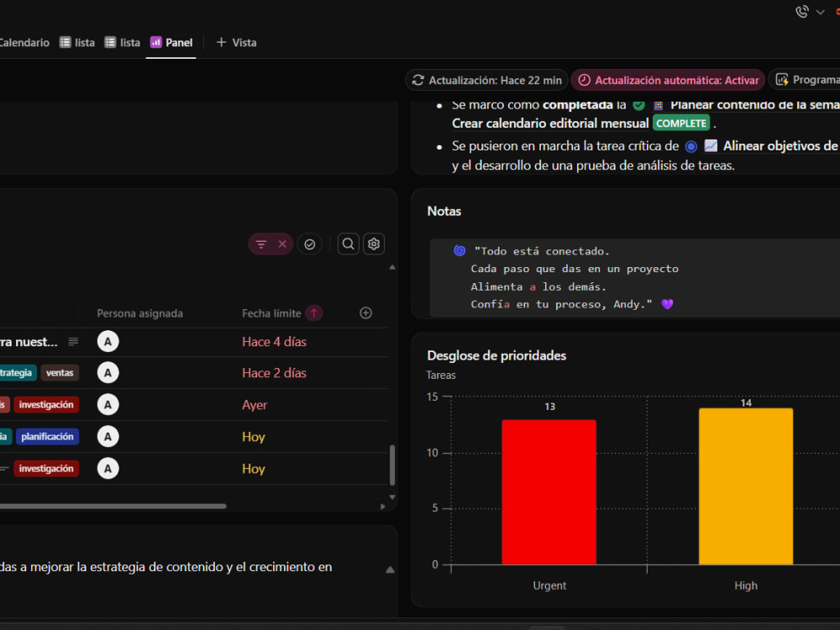Add a column with plus icon
Screen dimensions: 840x630
pos(366,312)
